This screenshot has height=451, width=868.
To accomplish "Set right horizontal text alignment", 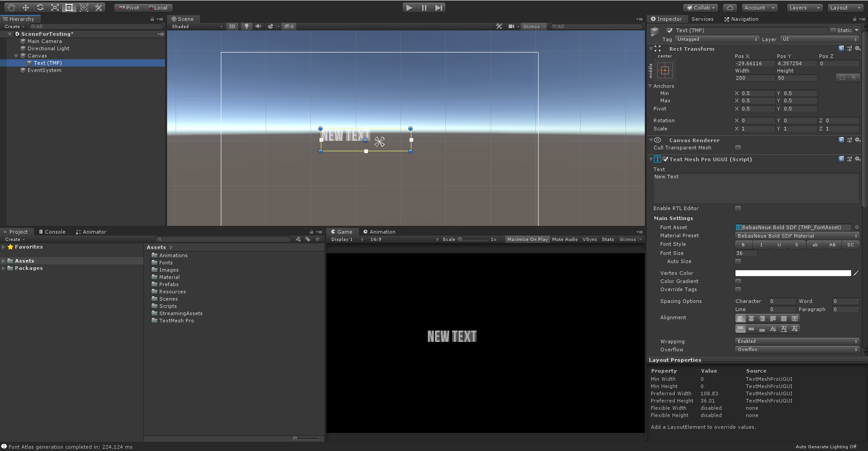I will tap(762, 318).
